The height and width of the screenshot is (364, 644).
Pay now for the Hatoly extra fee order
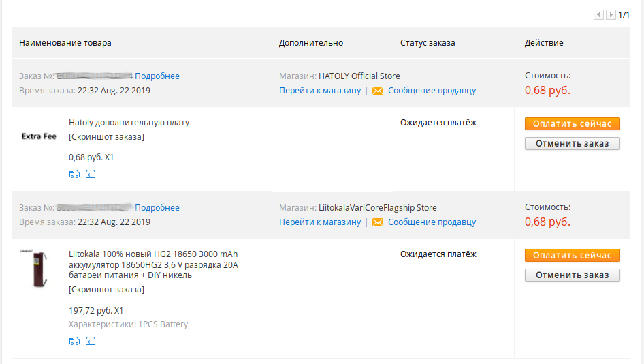tap(572, 123)
